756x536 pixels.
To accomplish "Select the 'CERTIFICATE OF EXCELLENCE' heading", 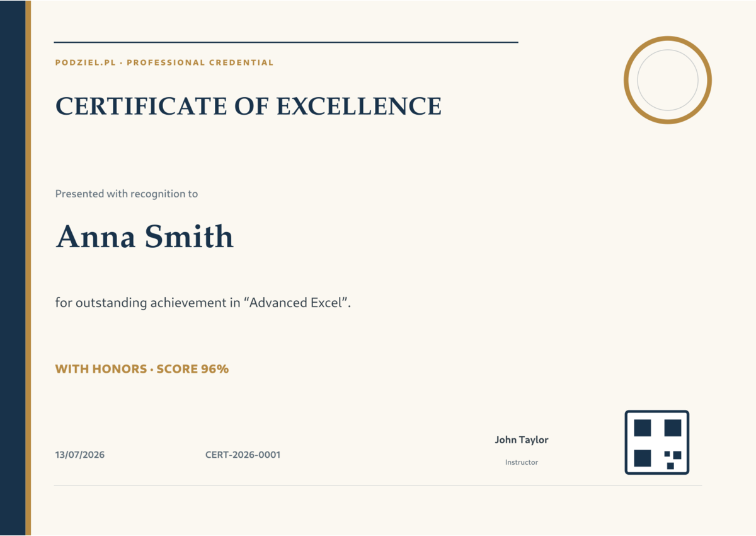I will coord(248,106).
